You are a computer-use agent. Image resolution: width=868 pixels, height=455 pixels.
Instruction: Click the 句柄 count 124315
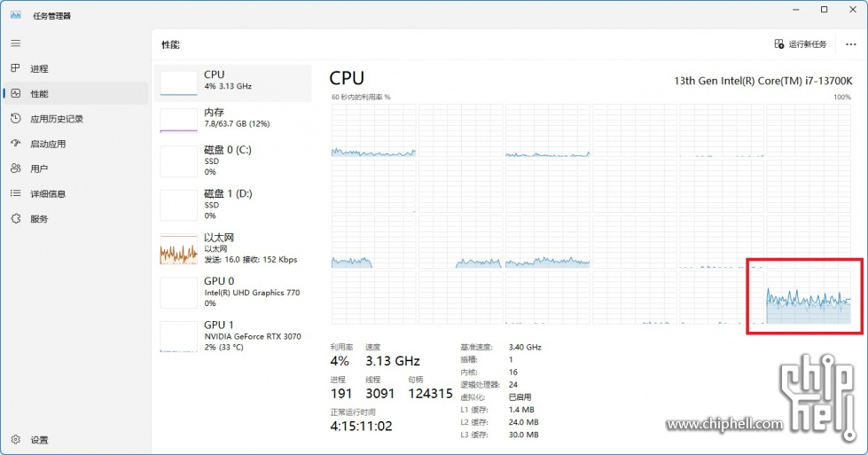(430, 394)
